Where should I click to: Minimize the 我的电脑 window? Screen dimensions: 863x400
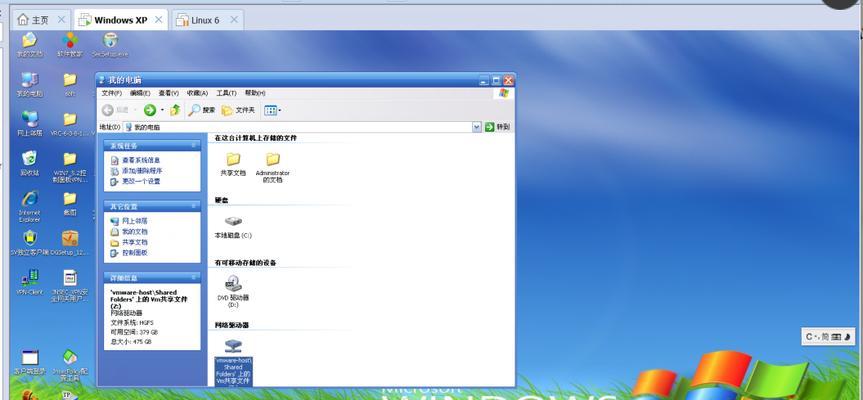[484, 80]
